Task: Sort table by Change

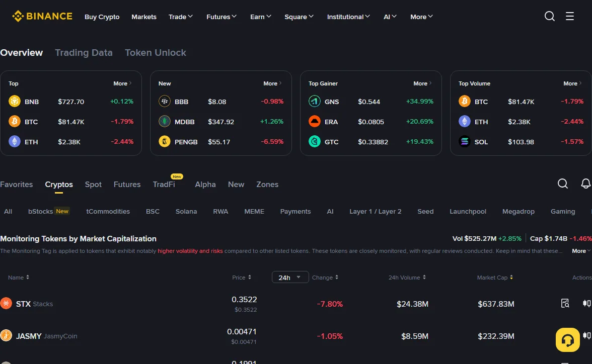Action: (325, 277)
